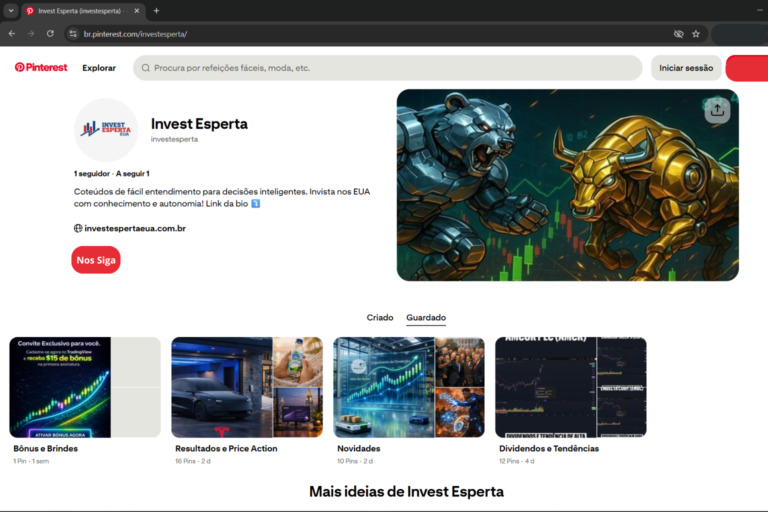768x512 pixels.
Task: Click the globe icon next to website
Action: click(78, 228)
